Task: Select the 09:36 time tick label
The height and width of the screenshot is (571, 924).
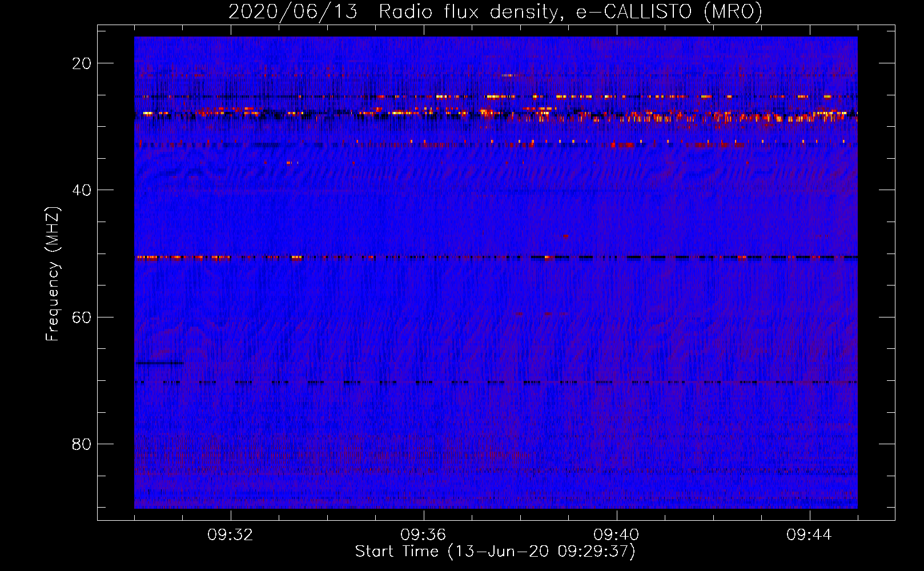Action: (424, 534)
